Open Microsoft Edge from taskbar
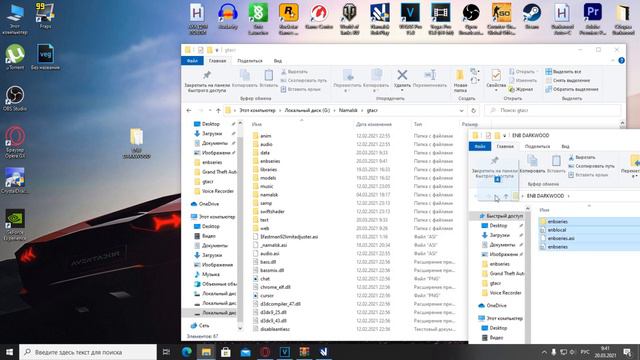 (x=187, y=352)
